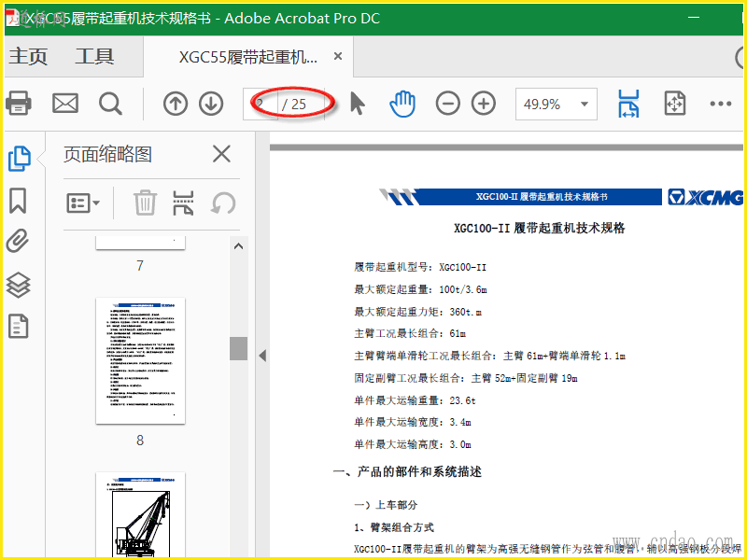
Task: Click thumbnail scrollbar up arrow
Action: [239, 246]
